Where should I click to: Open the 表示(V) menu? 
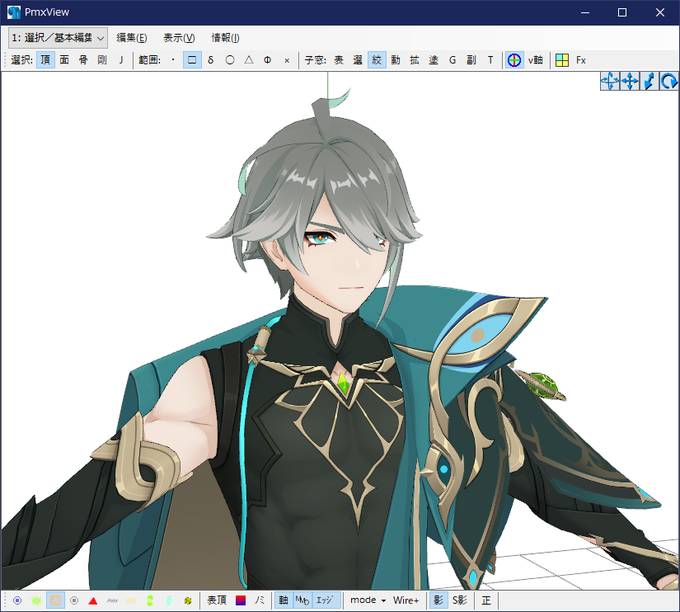point(179,38)
